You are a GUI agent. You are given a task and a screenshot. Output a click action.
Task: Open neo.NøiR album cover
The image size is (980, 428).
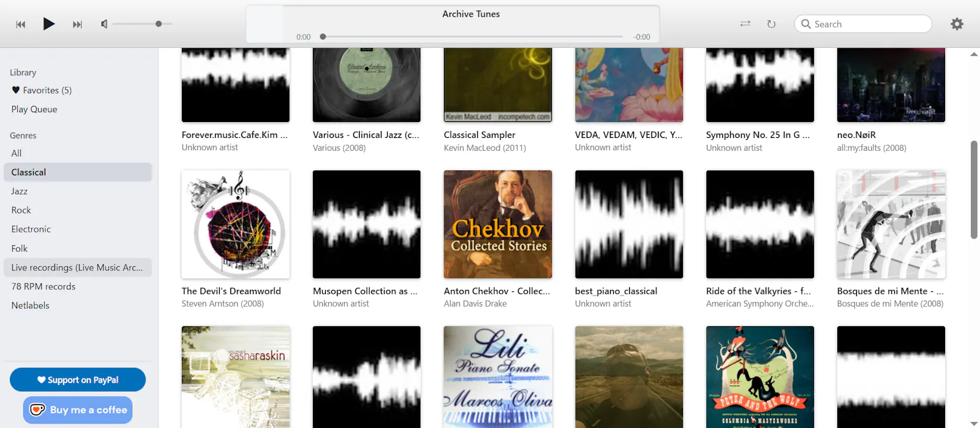pyautogui.click(x=891, y=85)
